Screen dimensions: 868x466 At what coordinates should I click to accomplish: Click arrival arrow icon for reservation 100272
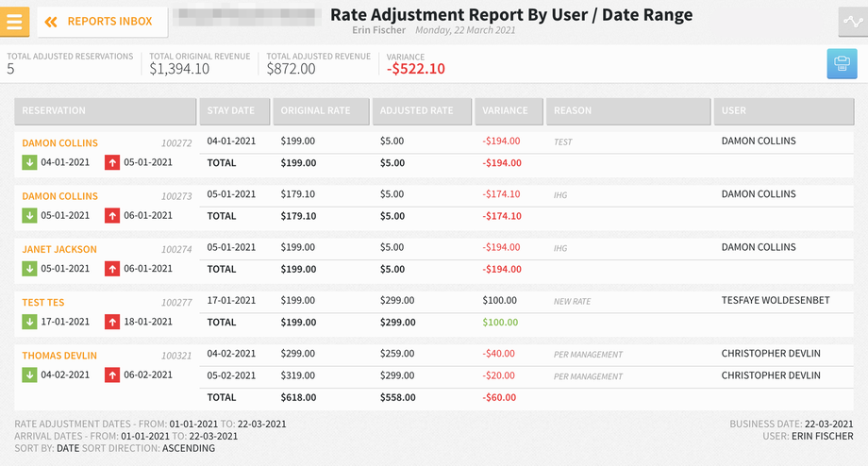[29, 162]
